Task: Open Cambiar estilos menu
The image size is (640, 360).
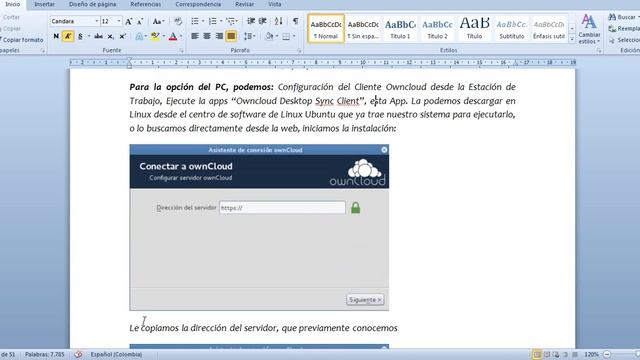Action: (589, 29)
